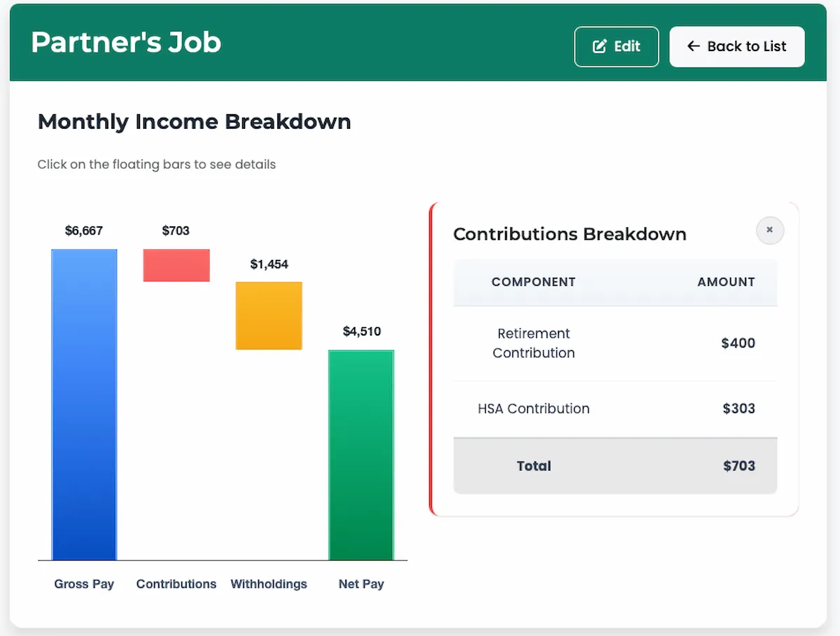Click the Withholdings axis label

click(x=269, y=584)
